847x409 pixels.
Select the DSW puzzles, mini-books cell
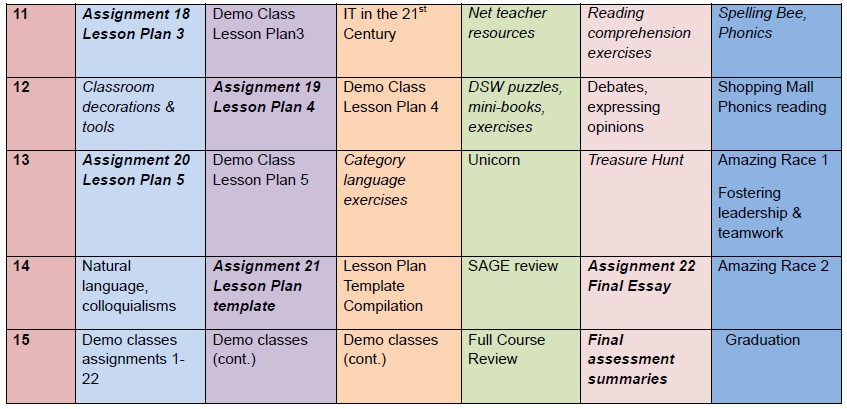(x=521, y=114)
